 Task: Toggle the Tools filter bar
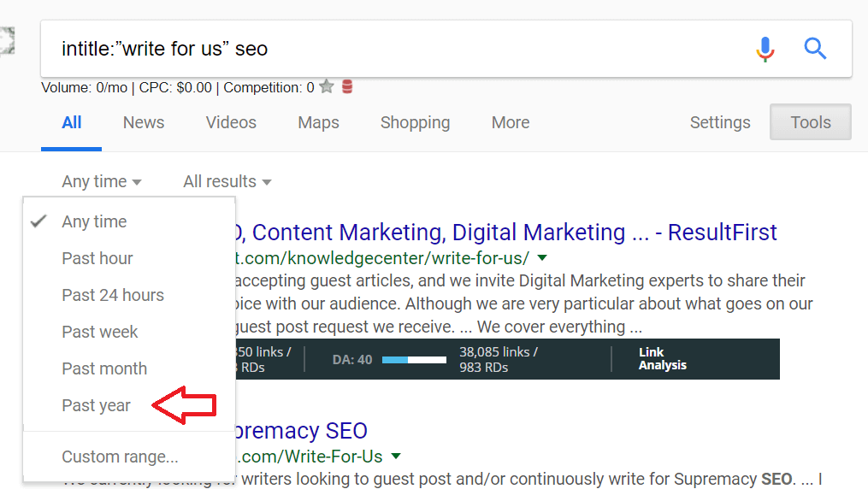point(809,121)
